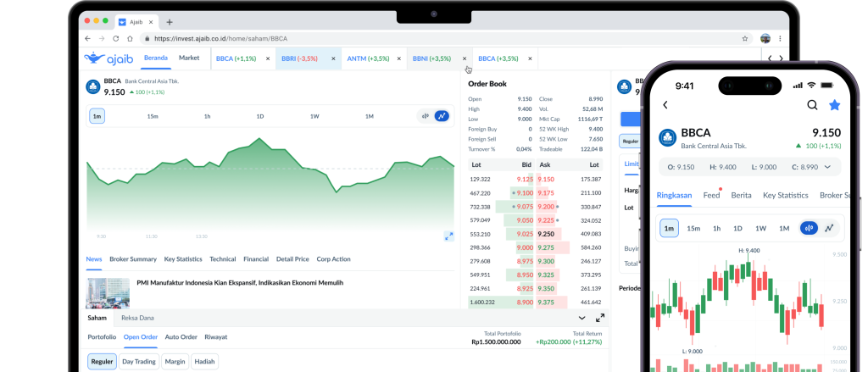Switch desktop chart to candlestick view
868x372 pixels.
(426, 116)
